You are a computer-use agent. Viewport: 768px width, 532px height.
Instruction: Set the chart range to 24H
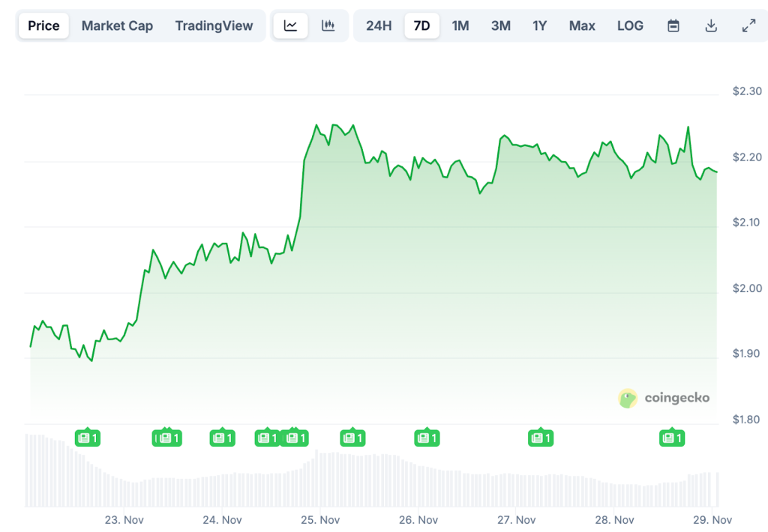coord(379,25)
